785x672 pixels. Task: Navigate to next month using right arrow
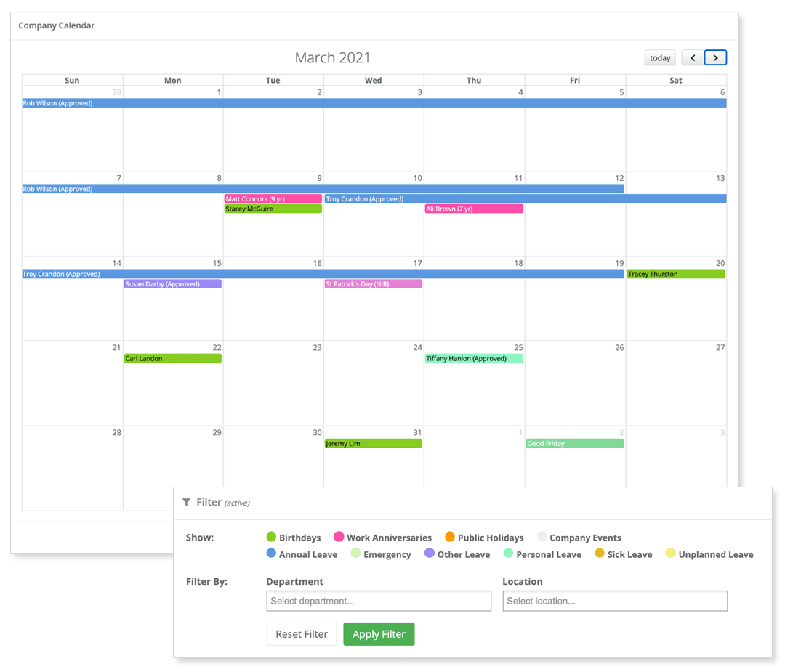coord(715,57)
